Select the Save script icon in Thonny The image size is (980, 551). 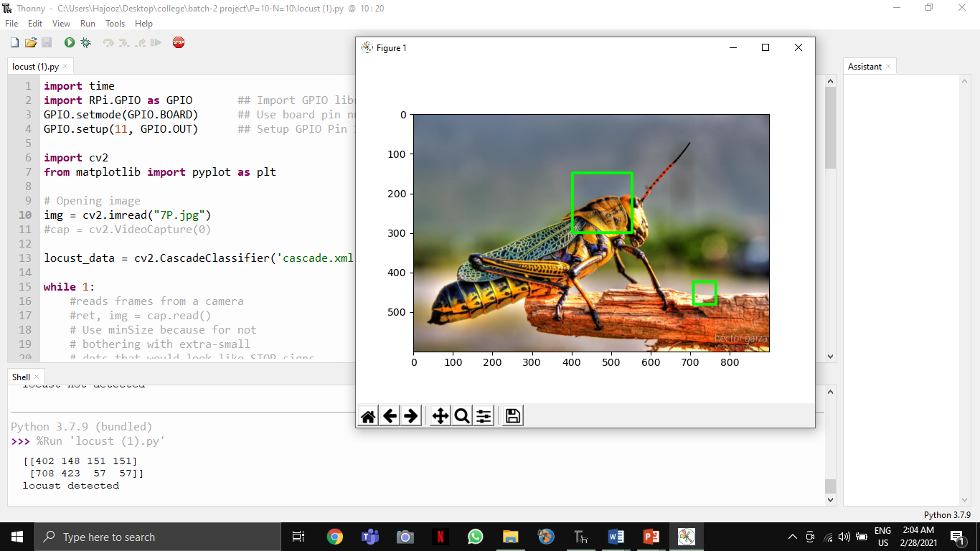(x=46, y=42)
